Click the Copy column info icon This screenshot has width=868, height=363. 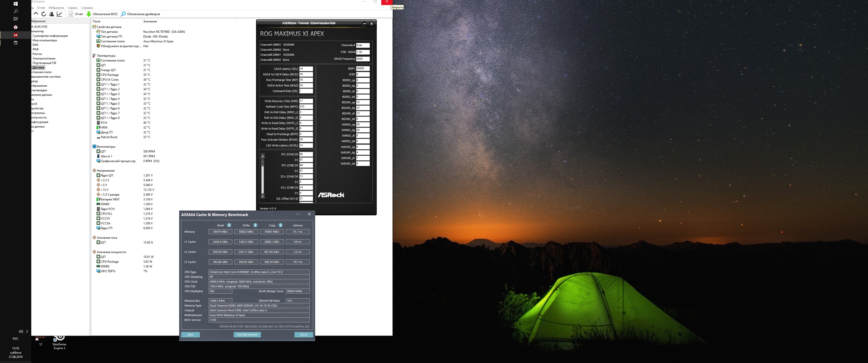pos(281,225)
